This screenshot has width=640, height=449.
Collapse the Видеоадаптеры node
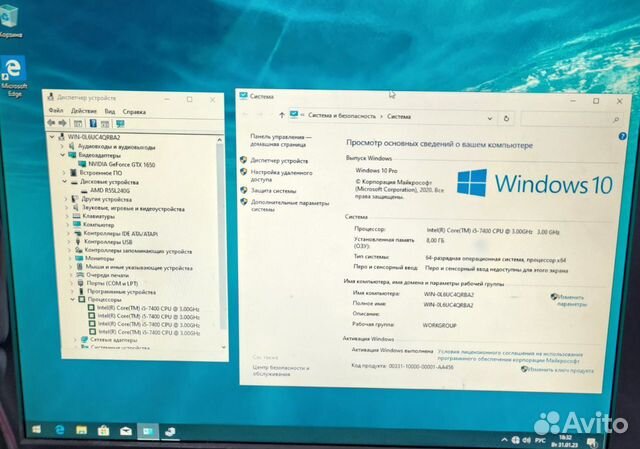[63, 155]
